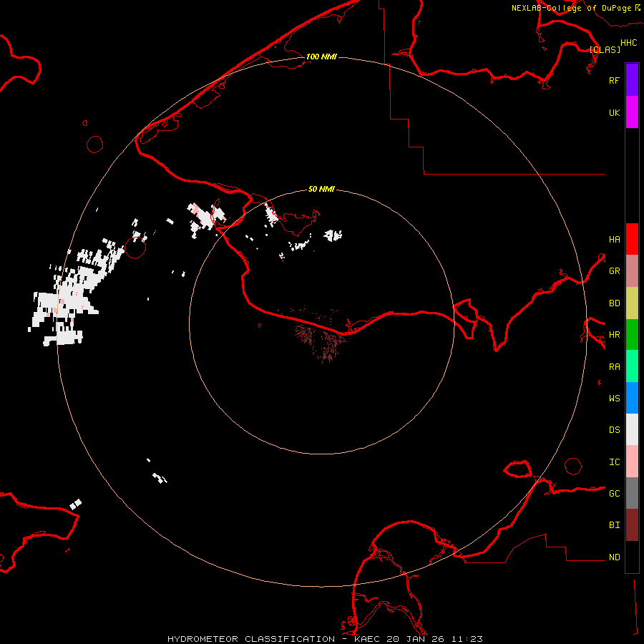Select the DS white legend block
The height and width of the screenshot is (644, 644).
[632, 429]
